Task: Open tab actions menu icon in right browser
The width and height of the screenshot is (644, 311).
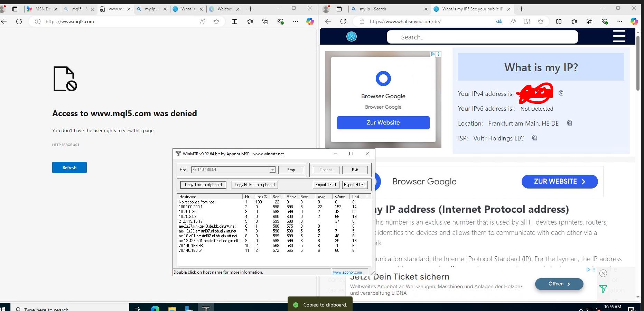Action: pos(339,9)
